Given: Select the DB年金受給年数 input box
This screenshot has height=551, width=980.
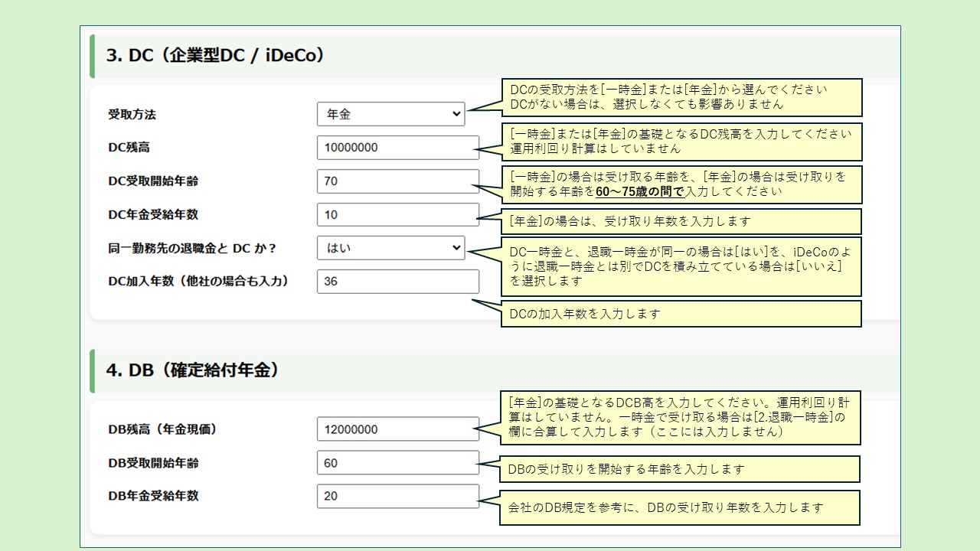Looking at the screenshot, I should [397, 496].
